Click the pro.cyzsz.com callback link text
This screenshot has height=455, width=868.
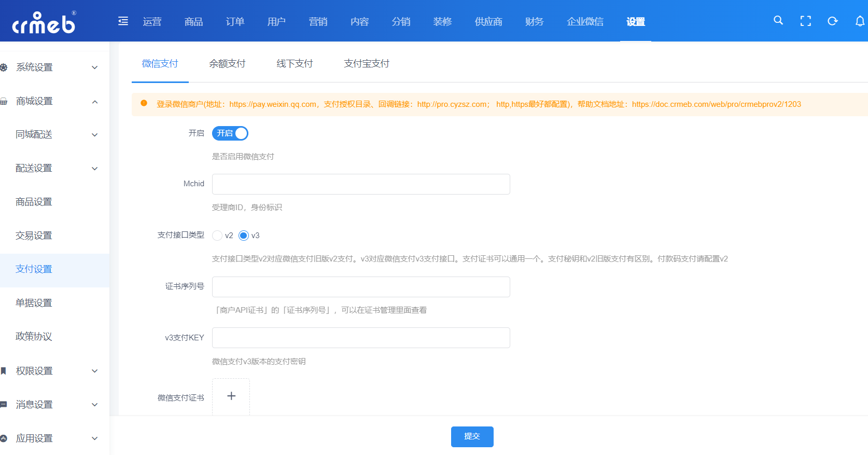(452, 104)
